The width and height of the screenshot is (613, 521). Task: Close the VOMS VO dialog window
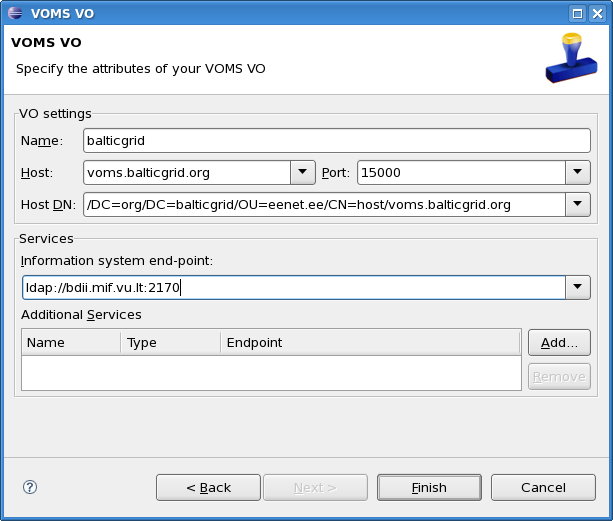click(x=598, y=14)
